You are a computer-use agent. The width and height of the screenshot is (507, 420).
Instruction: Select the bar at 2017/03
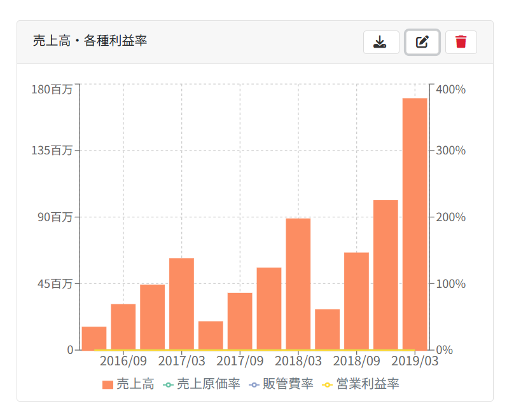point(182,304)
